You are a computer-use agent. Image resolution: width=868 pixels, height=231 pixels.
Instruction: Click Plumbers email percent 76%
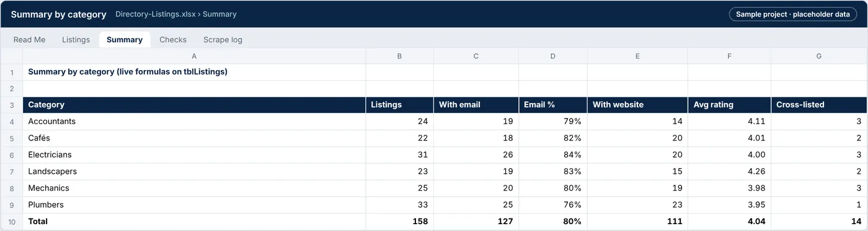(x=553, y=205)
